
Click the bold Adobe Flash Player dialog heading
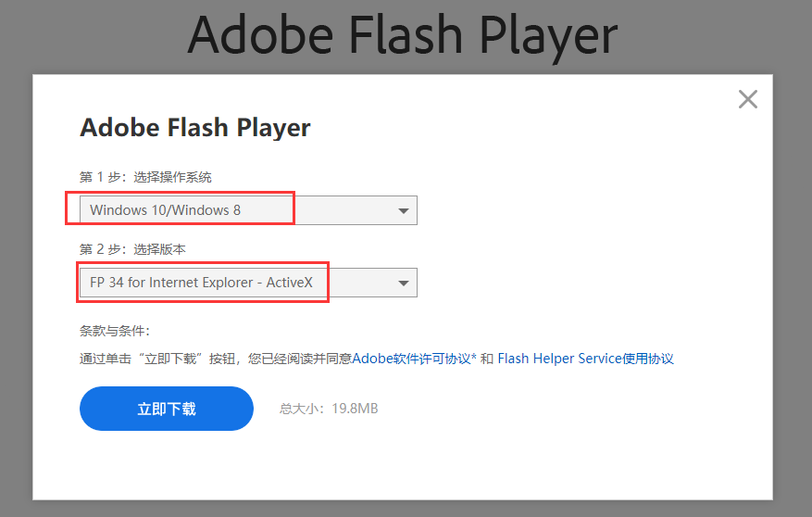pos(195,128)
